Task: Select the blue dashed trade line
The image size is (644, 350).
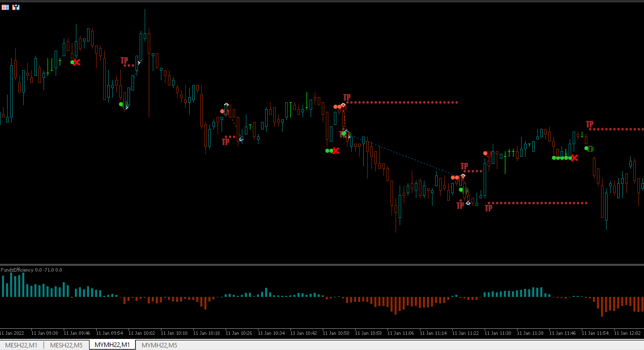Action: click(405, 156)
